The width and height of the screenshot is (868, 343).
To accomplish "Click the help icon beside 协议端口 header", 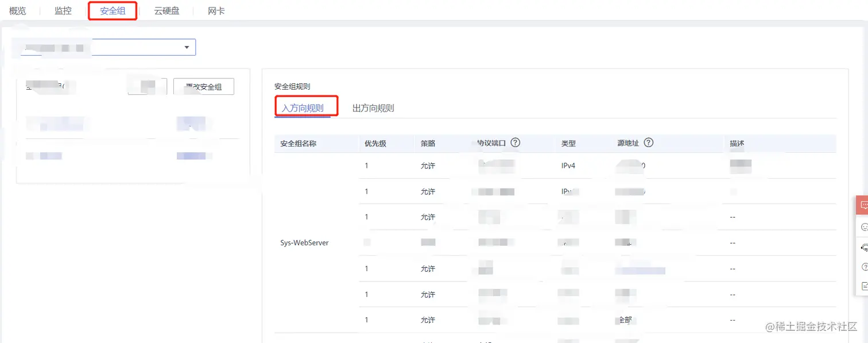I will (x=515, y=142).
